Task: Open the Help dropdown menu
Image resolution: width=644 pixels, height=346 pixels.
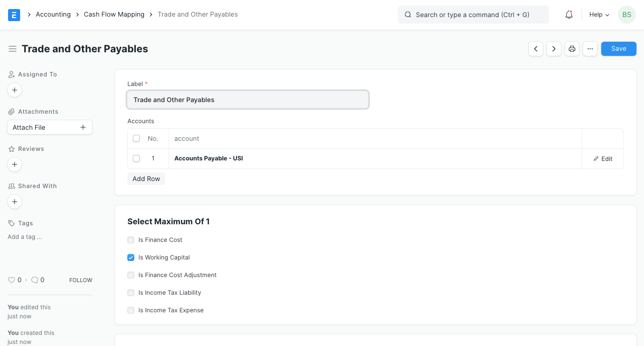Action: (599, 15)
